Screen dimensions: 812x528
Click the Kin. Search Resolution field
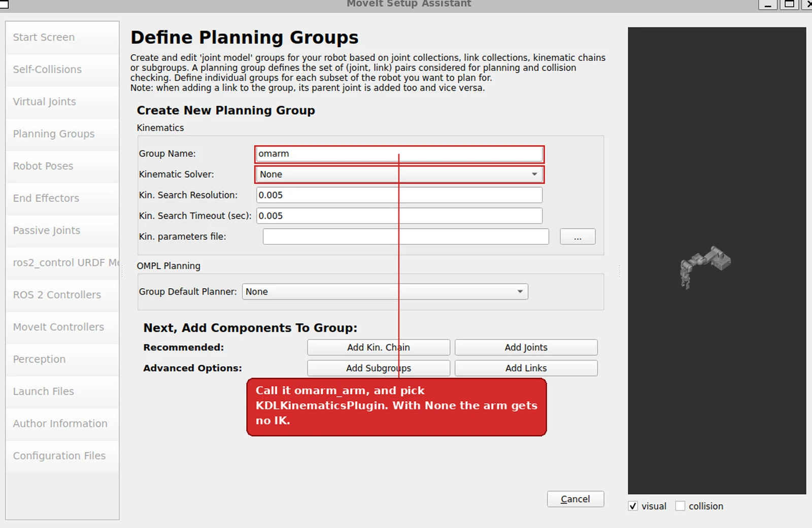point(399,195)
